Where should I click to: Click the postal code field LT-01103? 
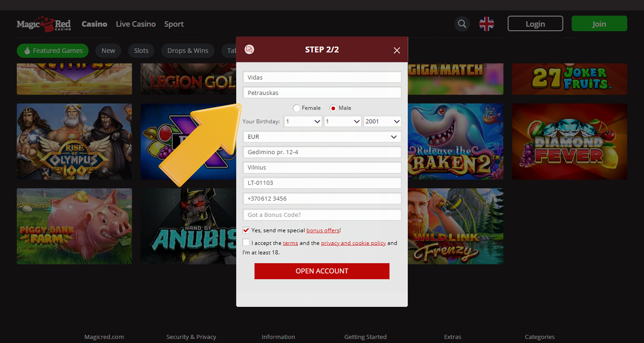click(322, 183)
